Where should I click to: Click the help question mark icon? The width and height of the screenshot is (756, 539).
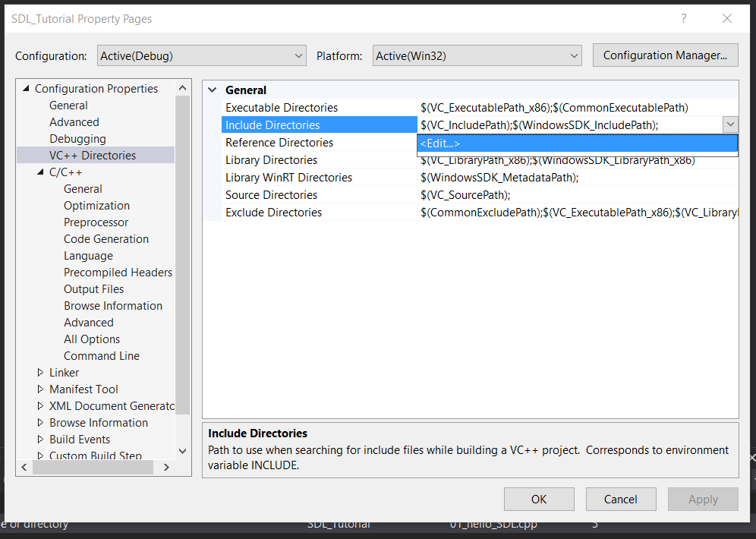pos(683,19)
